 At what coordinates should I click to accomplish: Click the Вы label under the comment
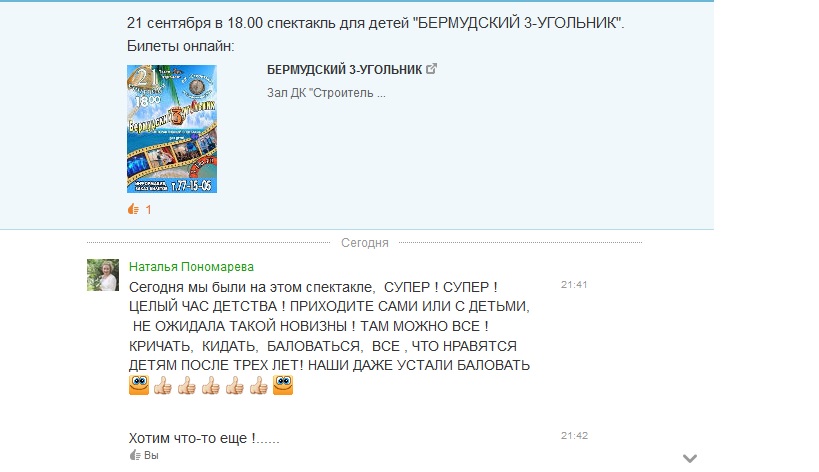(x=151, y=455)
